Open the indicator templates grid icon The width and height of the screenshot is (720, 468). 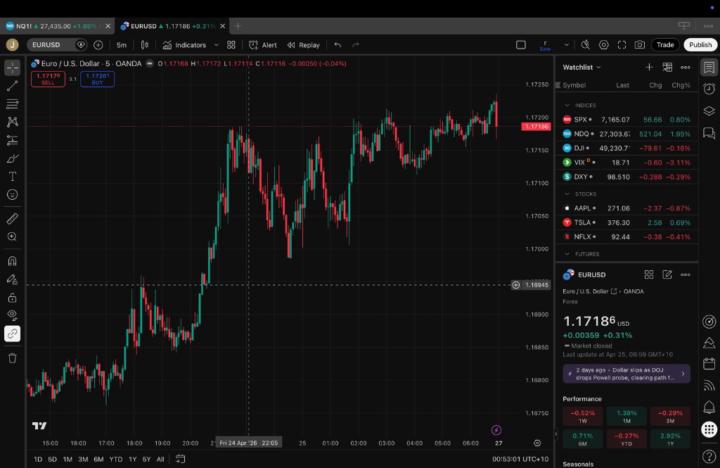click(x=231, y=45)
